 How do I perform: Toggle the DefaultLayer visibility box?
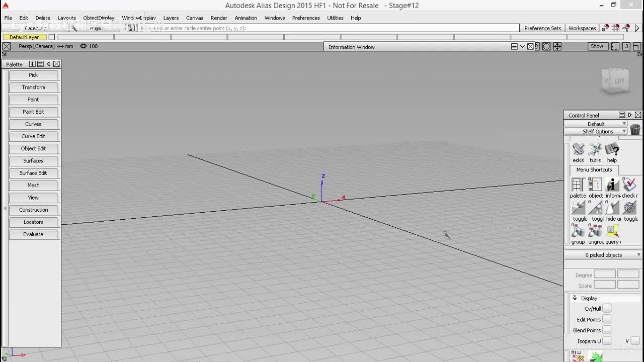51,37
